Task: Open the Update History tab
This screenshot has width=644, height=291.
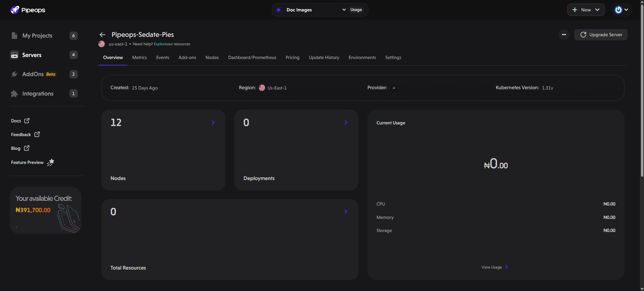Action: tap(324, 58)
